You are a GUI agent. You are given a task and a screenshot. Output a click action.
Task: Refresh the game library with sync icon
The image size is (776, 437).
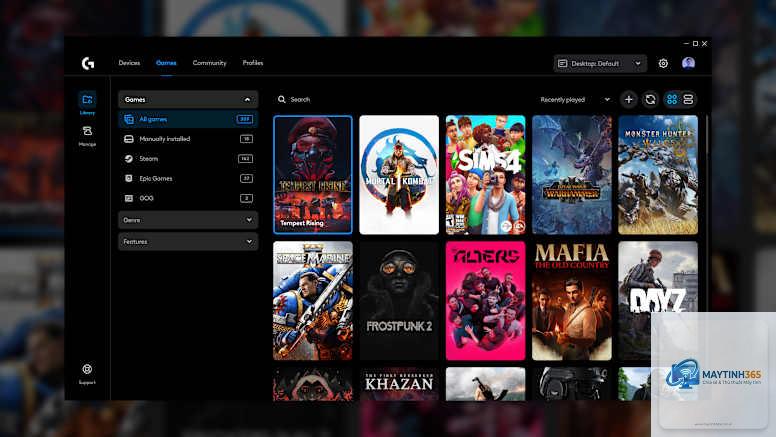650,99
